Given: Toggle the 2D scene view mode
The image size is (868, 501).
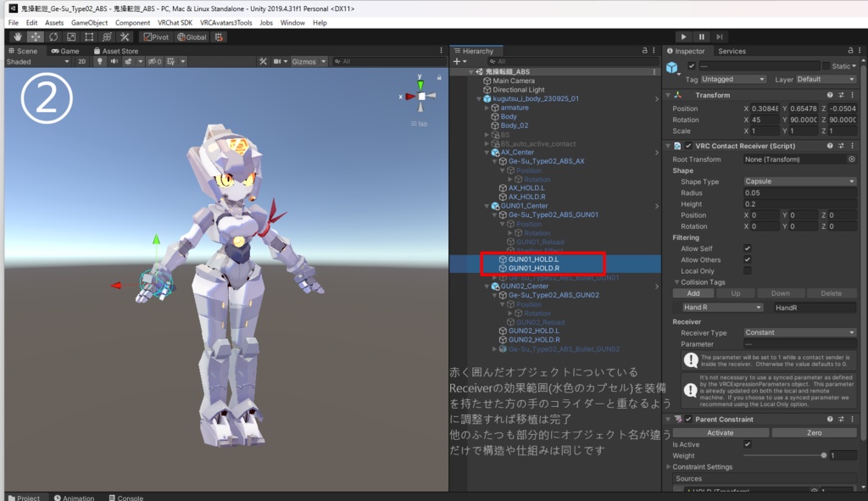Looking at the screenshot, I should (x=81, y=61).
